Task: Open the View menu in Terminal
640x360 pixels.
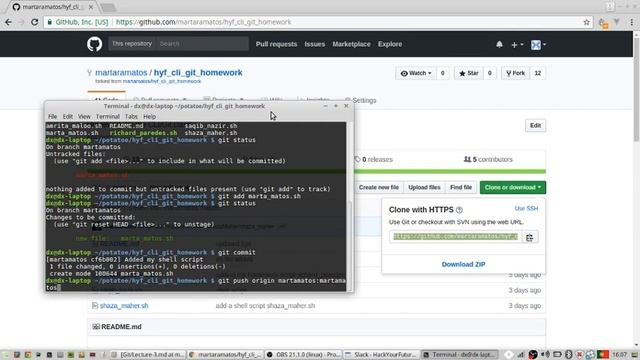Action: point(84,116)
